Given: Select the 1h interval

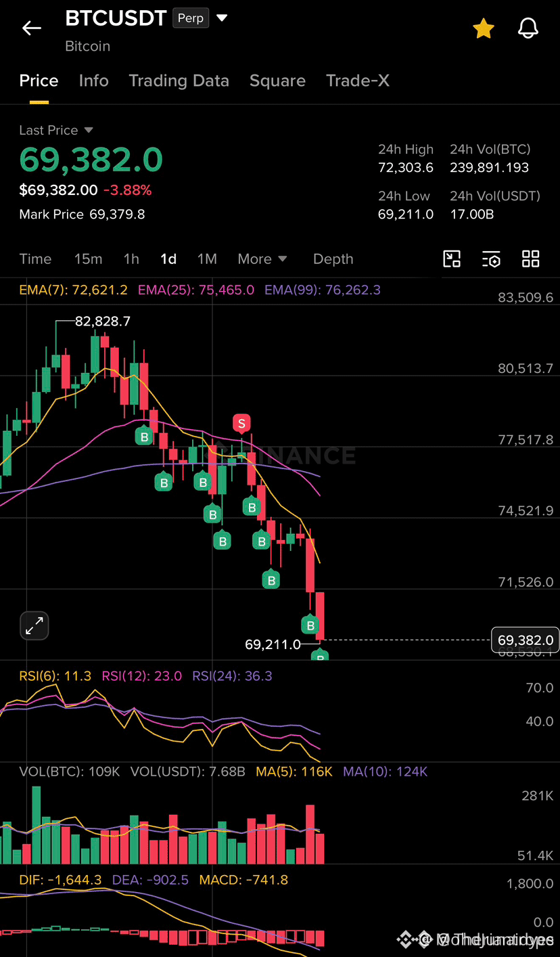Looking at the screenshot, I should pos(131,259).
